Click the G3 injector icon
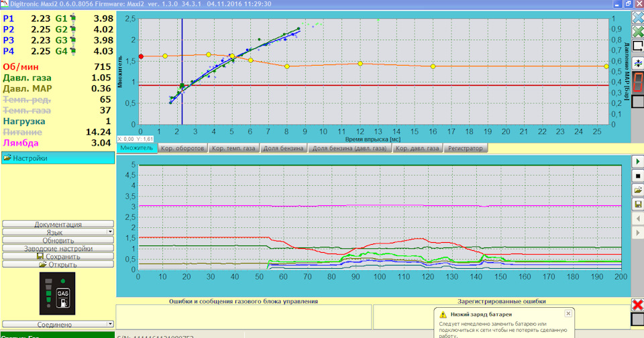Viewport: 644px width, 338px height. click(x=73, y=40)
